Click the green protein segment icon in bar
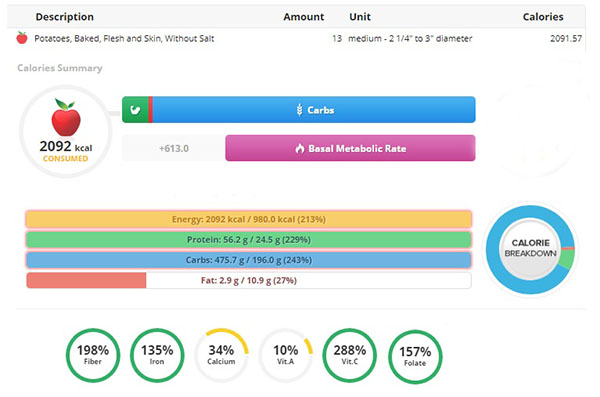The height and width of the screenshot is (397, 600). (x=135, y=110)
